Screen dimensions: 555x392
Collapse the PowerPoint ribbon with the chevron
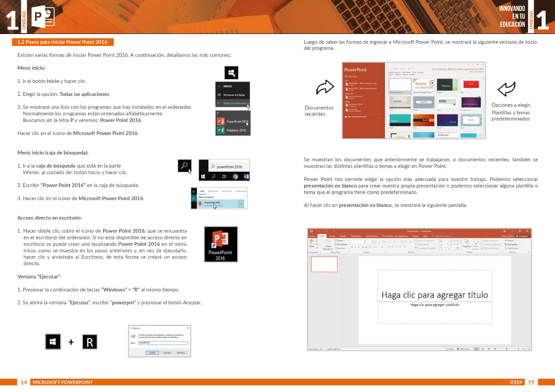[529, 252]
